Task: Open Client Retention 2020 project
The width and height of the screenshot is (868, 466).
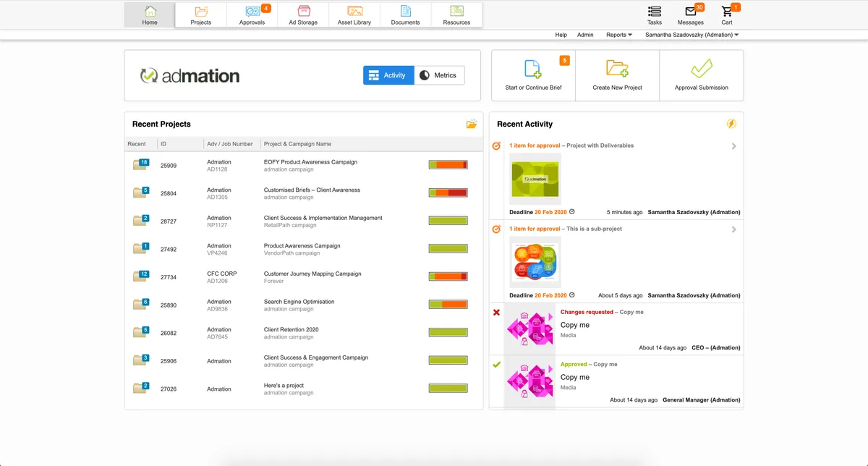Action: point(291,329)
